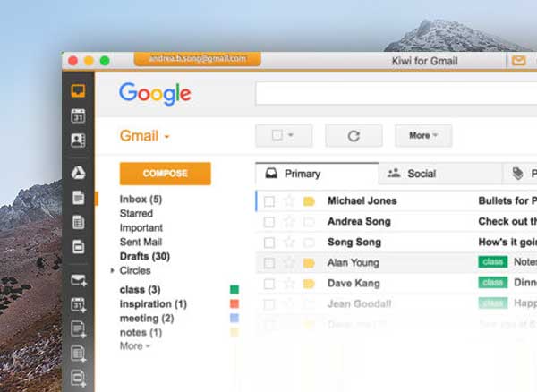Click the yellow notes label color swatch
Screen dimensions: 537x392
(234, 332)
